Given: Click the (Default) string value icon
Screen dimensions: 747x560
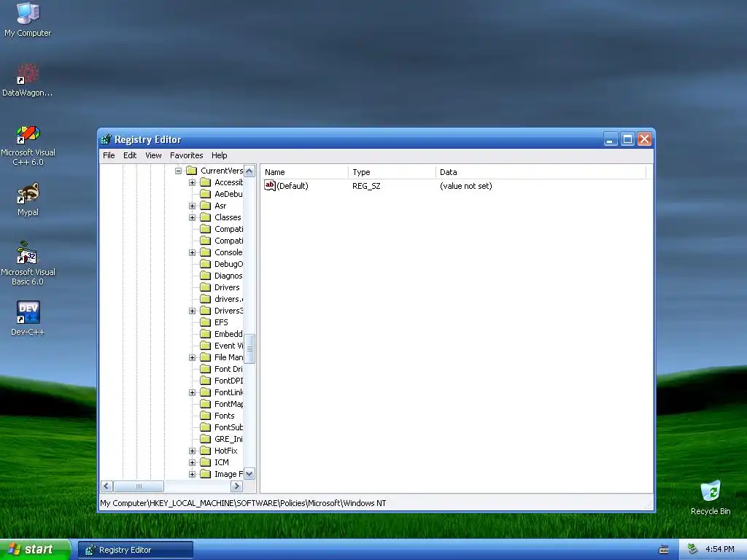Looking at the screenshot, I should coord(270,186).
